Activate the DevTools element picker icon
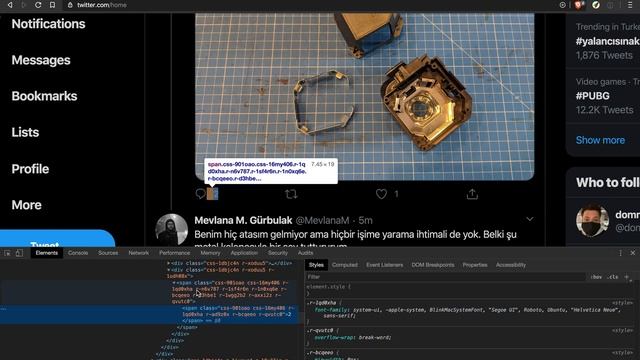This screenshot has height=360, width=640. [x=7, y=253]
